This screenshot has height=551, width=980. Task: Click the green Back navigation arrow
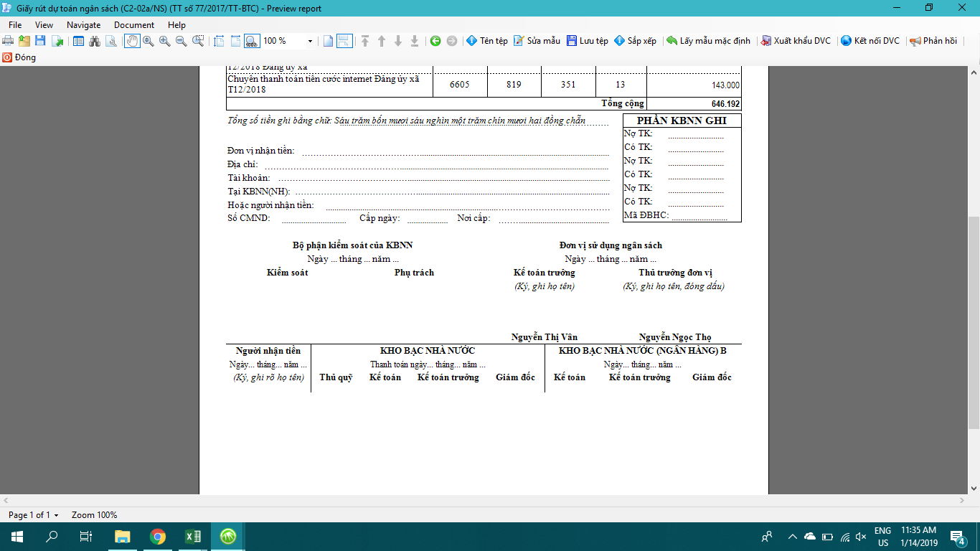[x=435, y=41]
